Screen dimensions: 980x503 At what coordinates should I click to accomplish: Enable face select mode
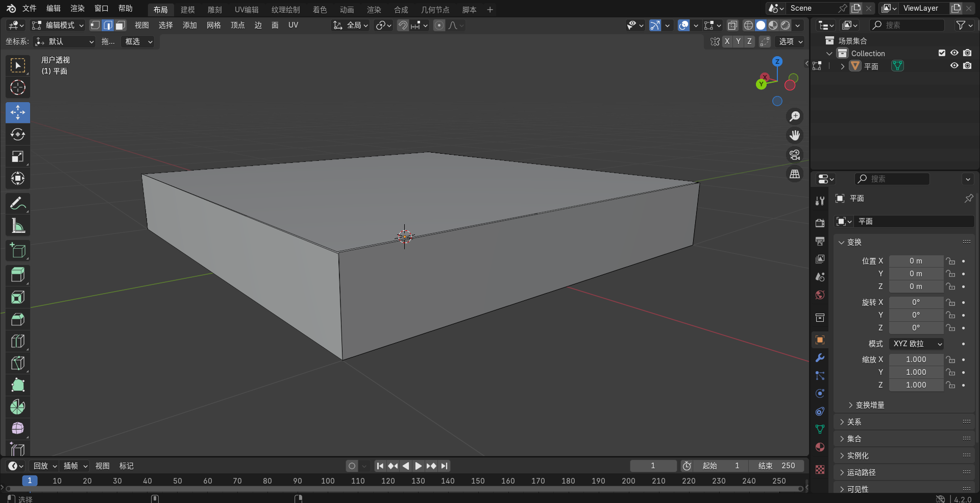point(120,25)
